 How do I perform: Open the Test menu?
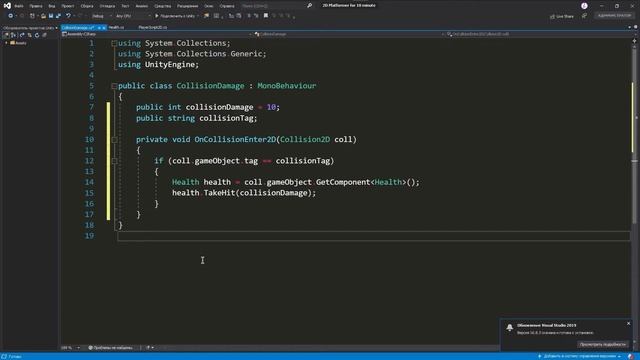[x=125, y=6]
